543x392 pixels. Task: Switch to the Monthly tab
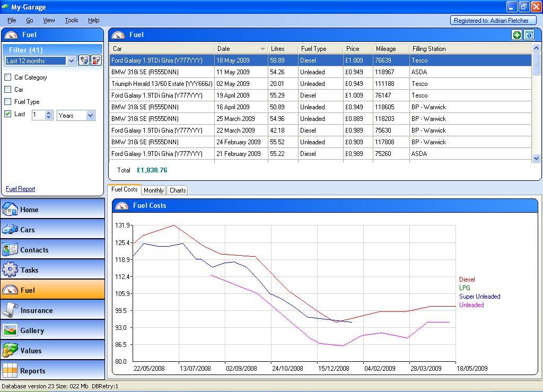point(153,190)
